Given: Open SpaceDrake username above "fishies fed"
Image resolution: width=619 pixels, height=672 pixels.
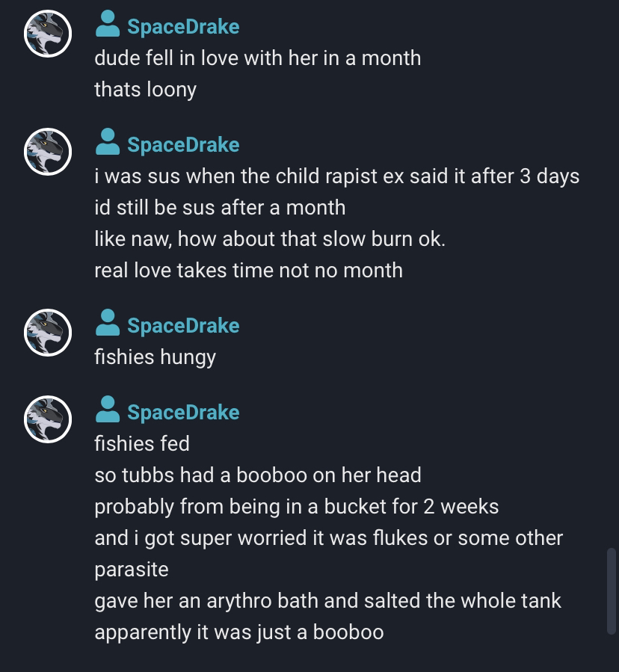Looking at the screenshot, I should point(183,412).
